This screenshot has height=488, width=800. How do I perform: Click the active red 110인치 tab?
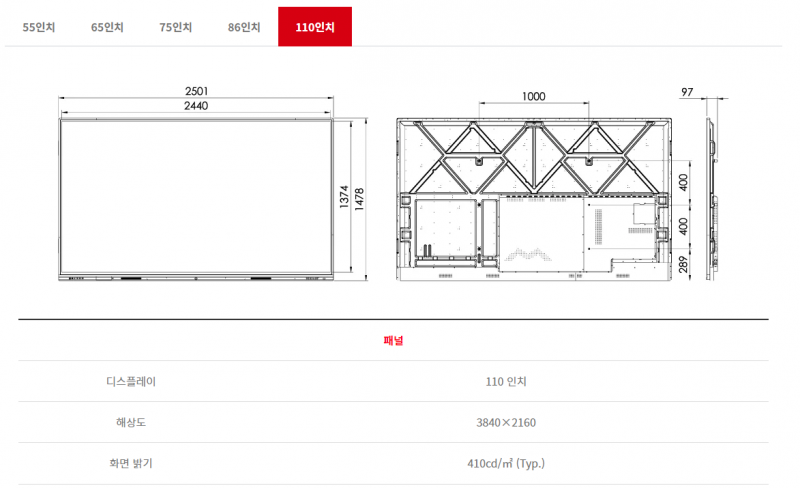(x=315, y=27)
